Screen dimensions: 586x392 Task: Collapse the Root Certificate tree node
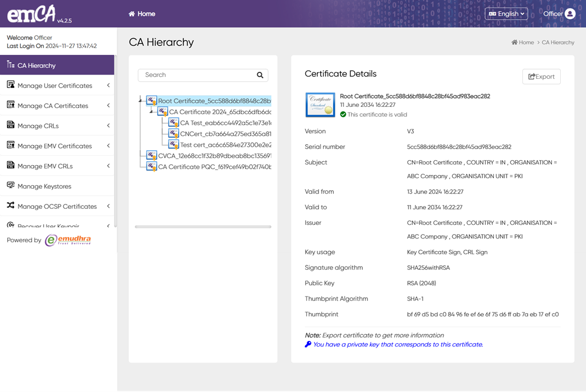[x=141, y=101]
